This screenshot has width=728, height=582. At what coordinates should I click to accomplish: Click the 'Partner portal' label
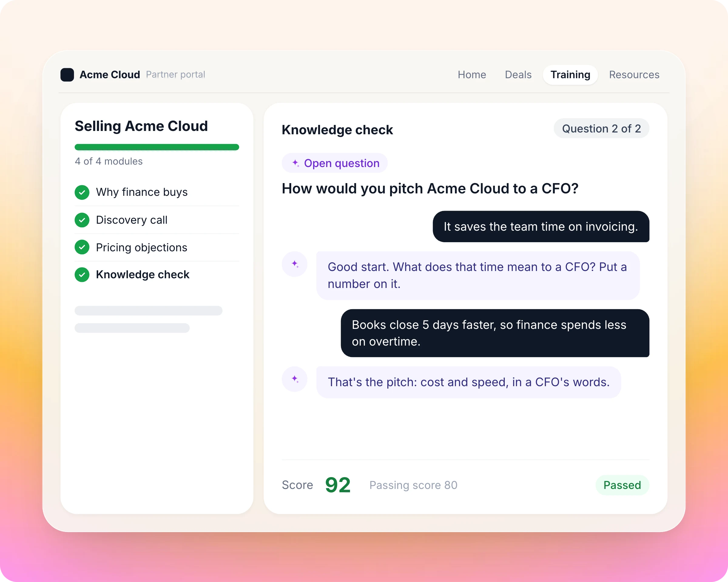coord(176,75)
